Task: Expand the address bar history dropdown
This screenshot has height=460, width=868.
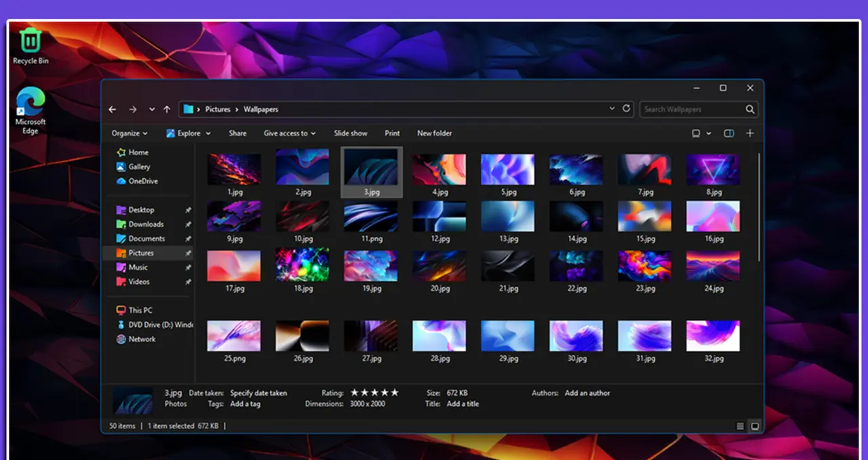Action: (612, 108)
